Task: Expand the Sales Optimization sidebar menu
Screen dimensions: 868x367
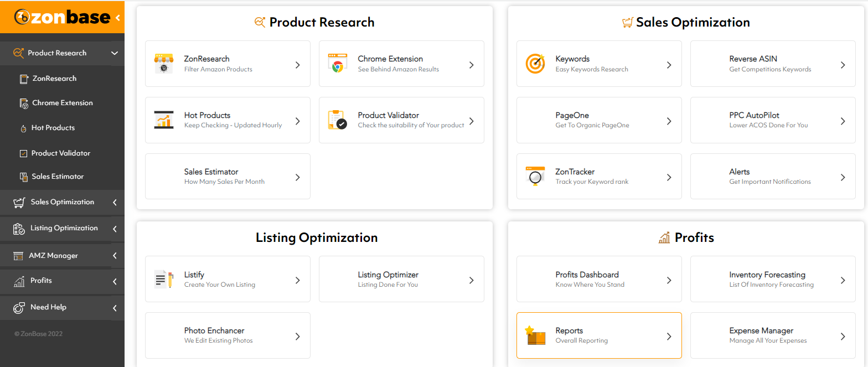Action: click(62, 202)
